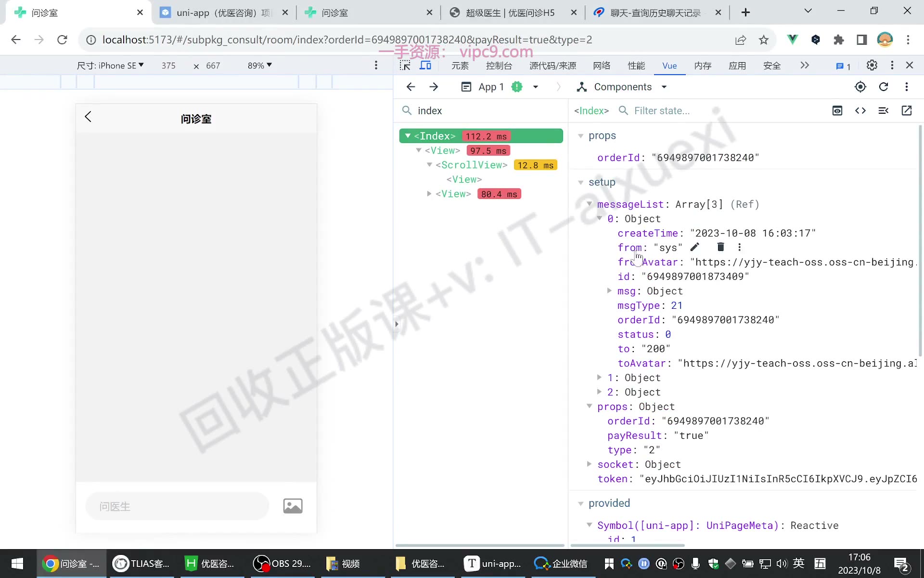Click the 问医生 message input field
Viewport: 924px width, 578px height.
pos(177,506)
